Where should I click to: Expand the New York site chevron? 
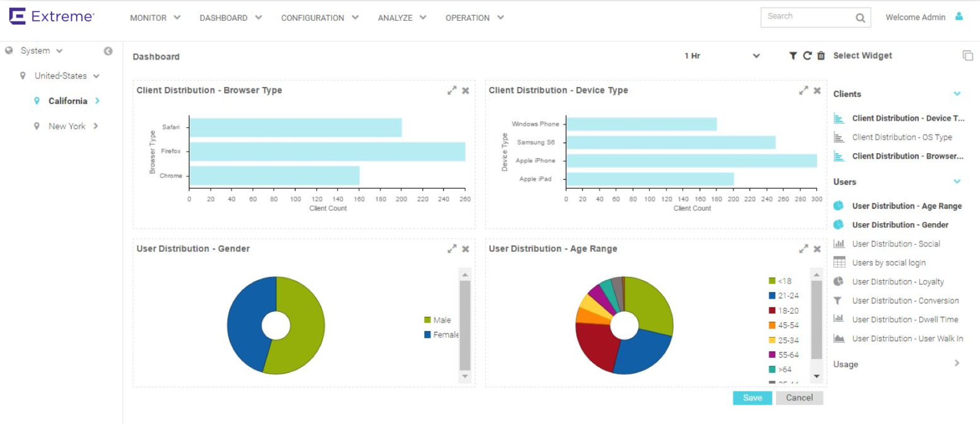tap(96, 126)
